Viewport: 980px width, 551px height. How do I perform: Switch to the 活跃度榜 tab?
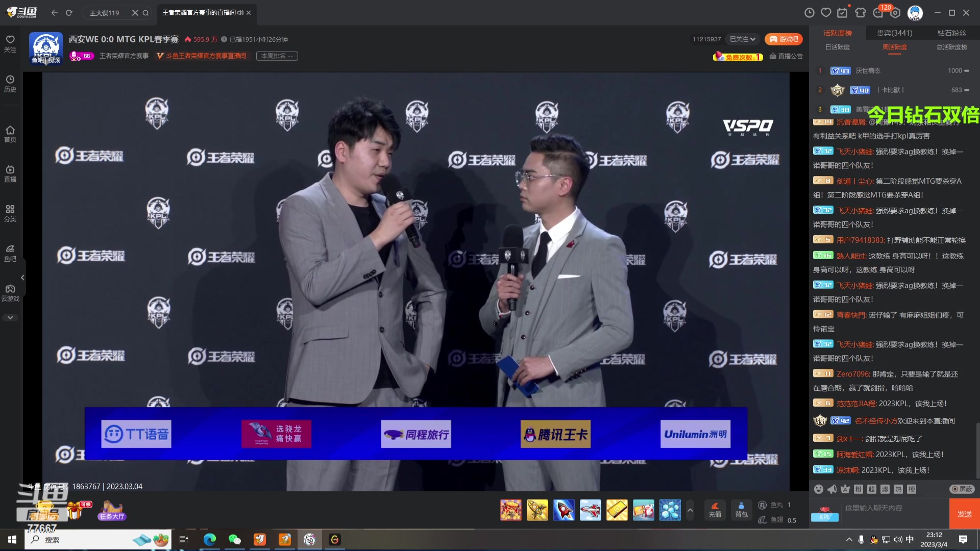pos(838,33)
